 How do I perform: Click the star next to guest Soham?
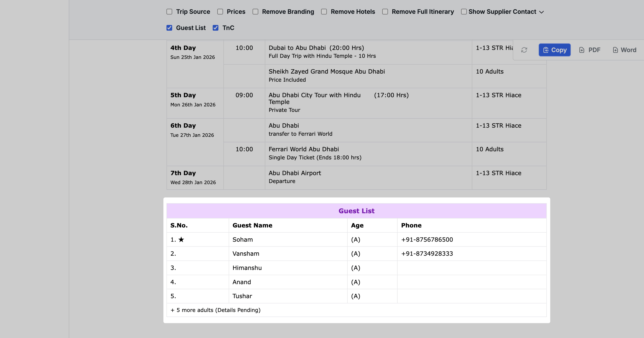pyautogui.click(x=181, y=239)
